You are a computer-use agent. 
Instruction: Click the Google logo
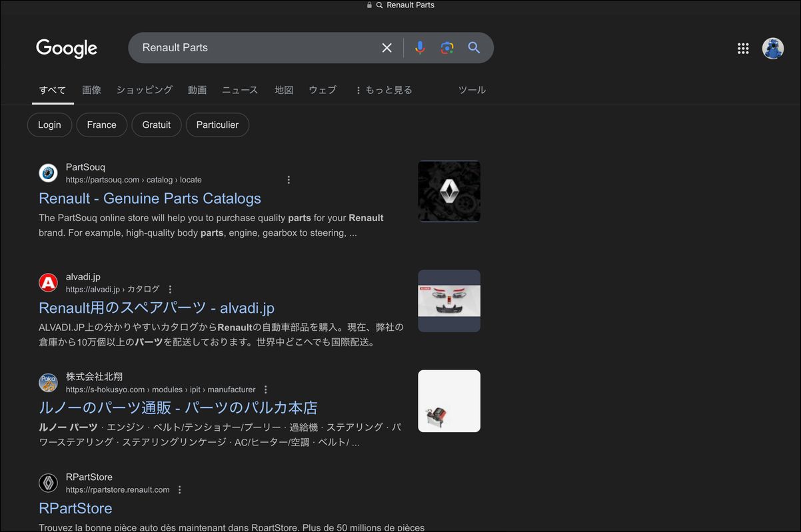[x=67, y=48]
